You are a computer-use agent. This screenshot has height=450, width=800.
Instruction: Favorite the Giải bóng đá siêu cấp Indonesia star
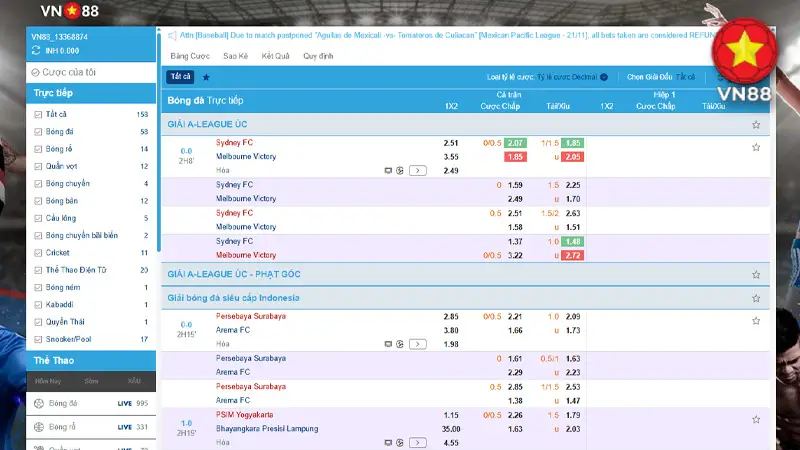(x=756, y=298)
